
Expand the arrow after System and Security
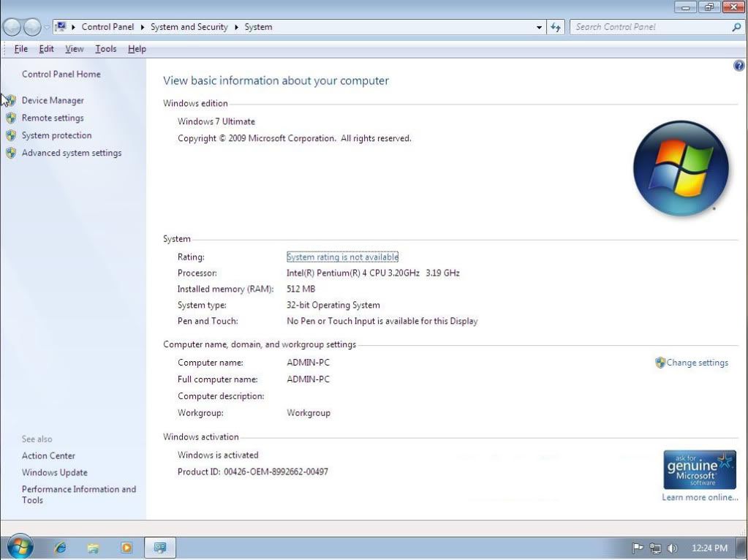(236, 27)
